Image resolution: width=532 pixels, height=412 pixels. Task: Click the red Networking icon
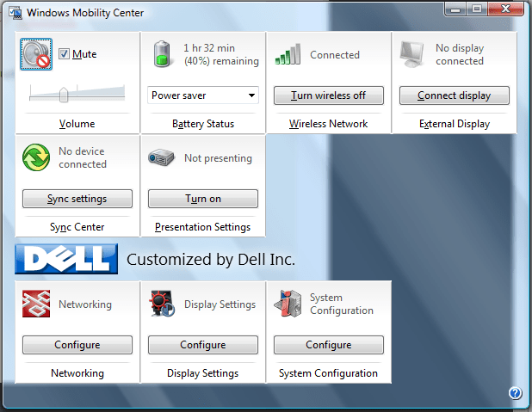37,304
